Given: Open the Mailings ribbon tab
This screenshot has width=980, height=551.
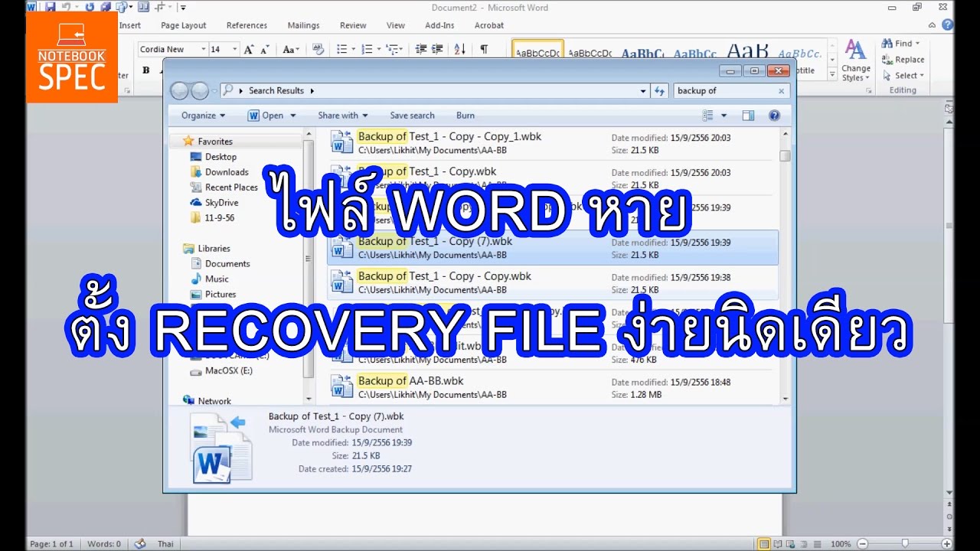Looking at the screenshot, I should (304, 25).
